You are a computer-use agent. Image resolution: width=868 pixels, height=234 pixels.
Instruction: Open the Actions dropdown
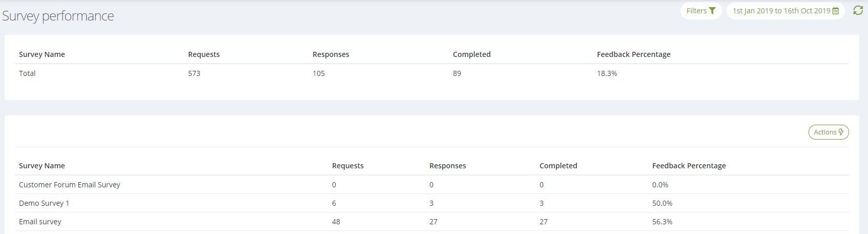[x=829, y=132]
